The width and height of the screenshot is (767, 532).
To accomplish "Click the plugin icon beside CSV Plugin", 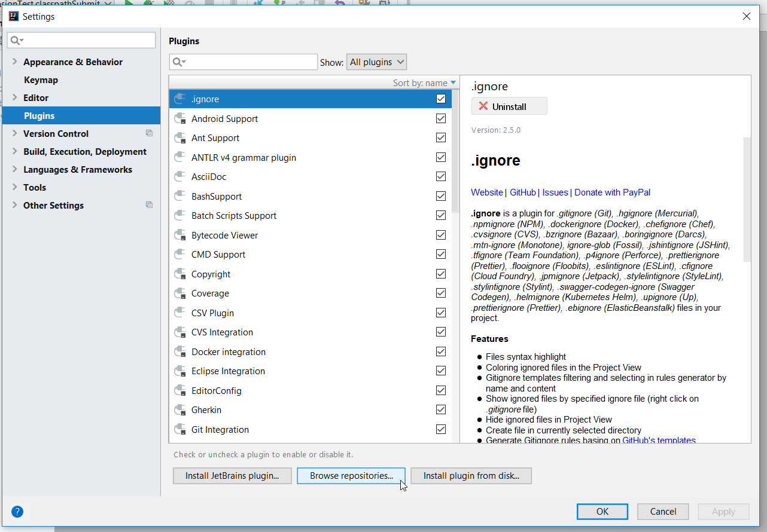I will coord(179,313).
